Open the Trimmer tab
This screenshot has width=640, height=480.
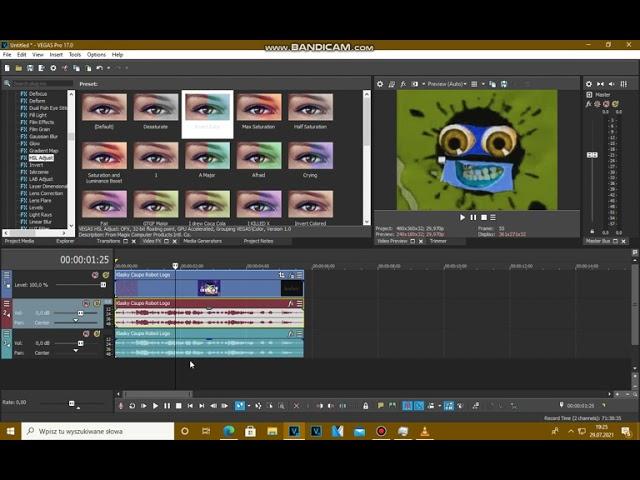[x=438, y=241]
